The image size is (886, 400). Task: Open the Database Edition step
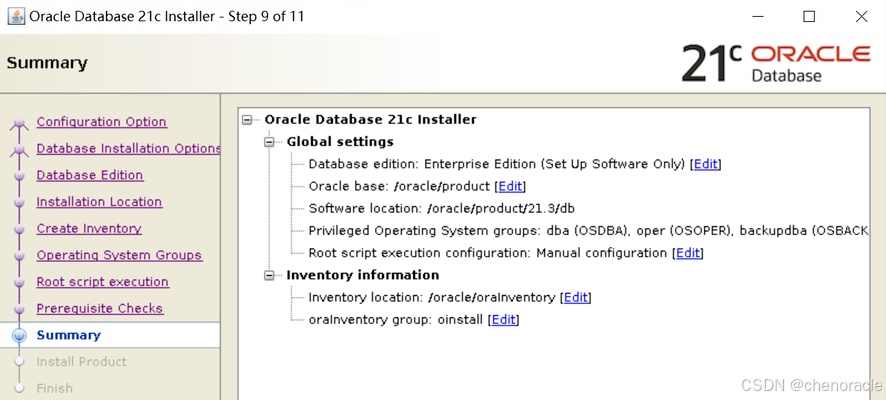click(90, 175)
